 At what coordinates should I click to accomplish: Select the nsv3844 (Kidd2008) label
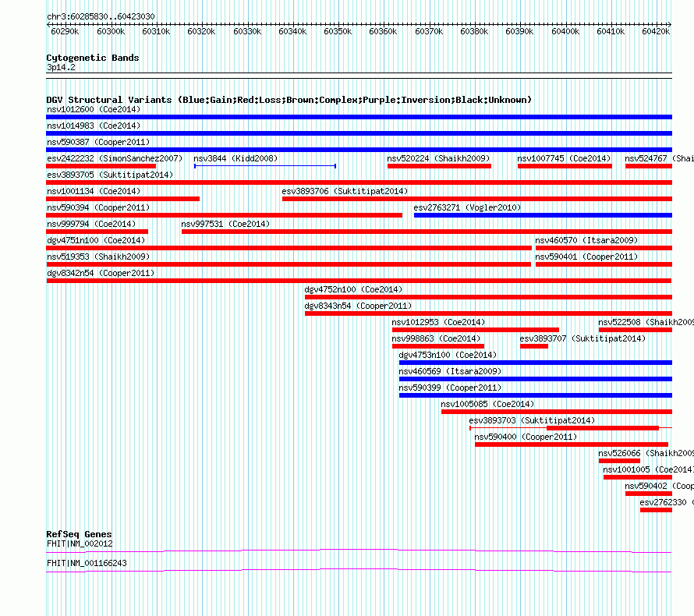pos(235,158)
